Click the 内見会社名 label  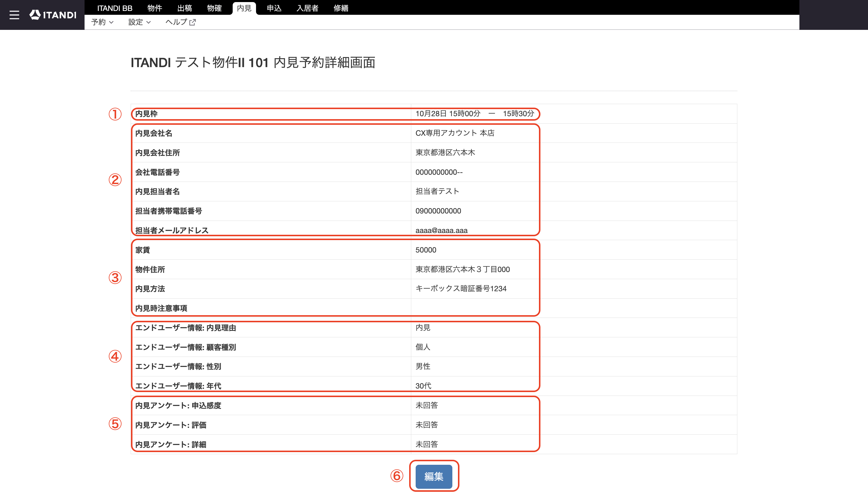pos(154,133)
